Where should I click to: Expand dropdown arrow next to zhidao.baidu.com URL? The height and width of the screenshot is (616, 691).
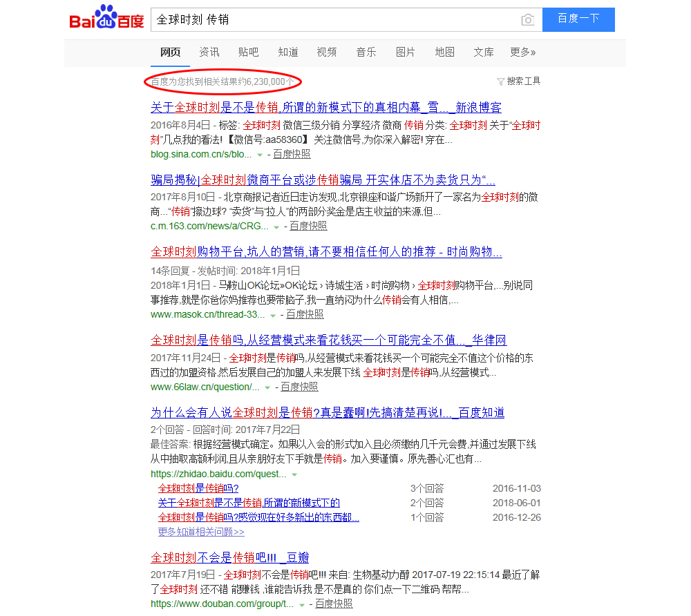[294, 475]
